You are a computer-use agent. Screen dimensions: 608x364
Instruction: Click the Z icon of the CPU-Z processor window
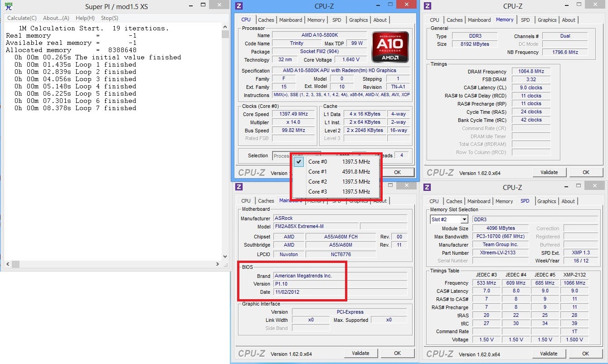pyautogui.click(x=239, y=6)
